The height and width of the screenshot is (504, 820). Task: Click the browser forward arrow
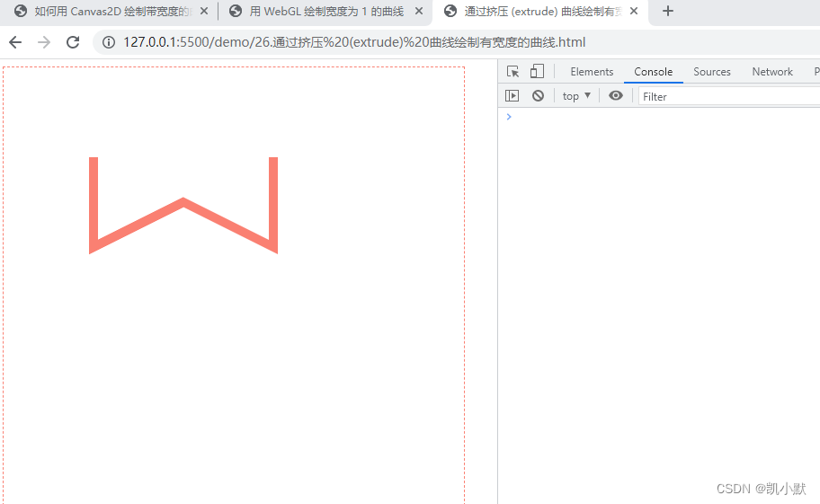(x=44, y=42)
